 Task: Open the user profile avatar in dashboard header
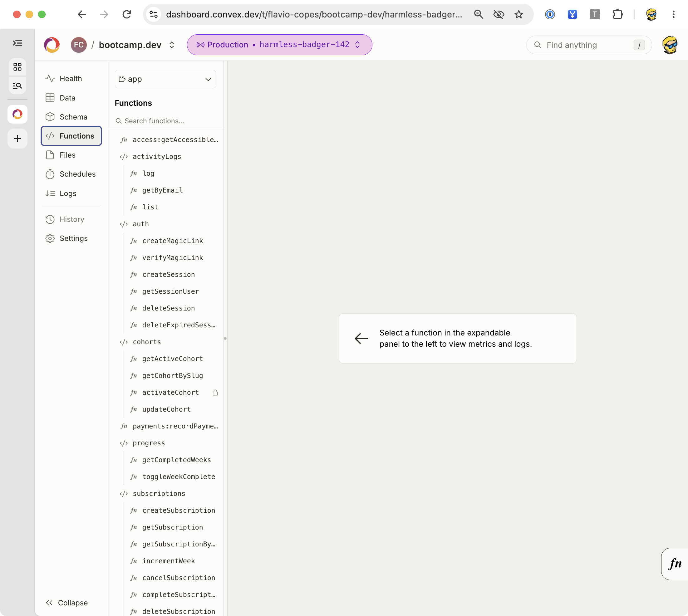pyautogui.click(x=670, y=45)
